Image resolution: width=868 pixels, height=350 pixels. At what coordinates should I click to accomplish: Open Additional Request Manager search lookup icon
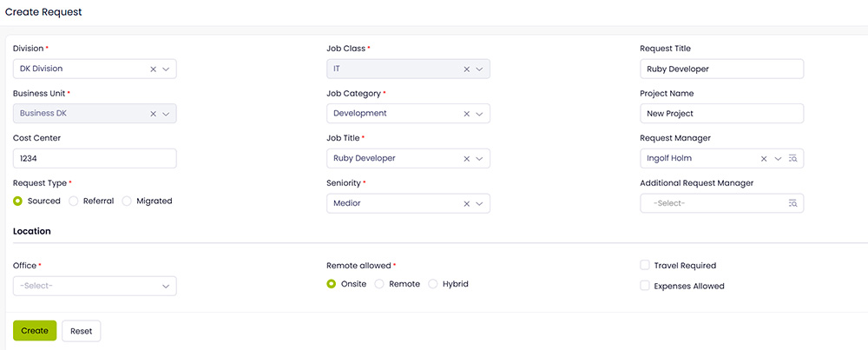792,203
